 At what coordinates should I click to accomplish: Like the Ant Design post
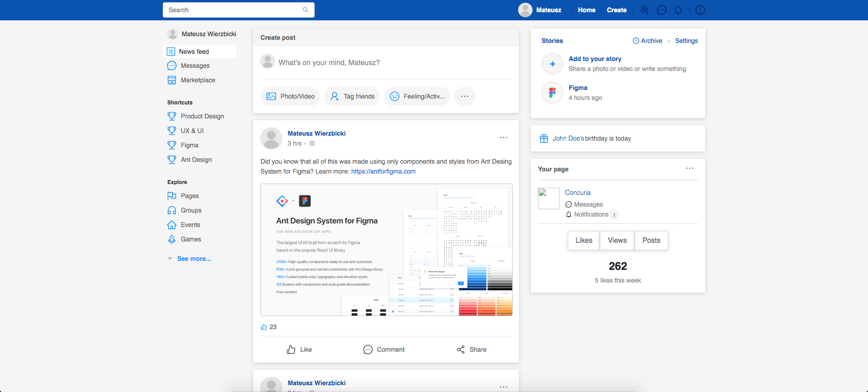pos(299,349)
